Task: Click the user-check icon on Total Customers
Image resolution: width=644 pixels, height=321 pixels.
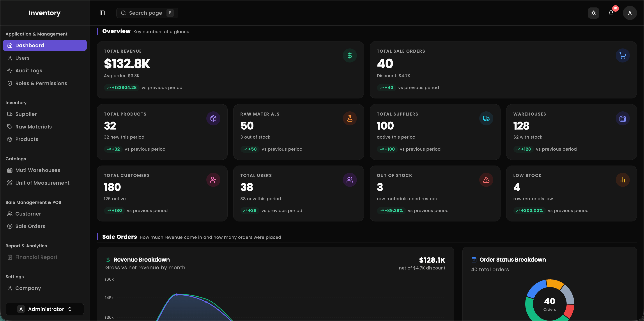Action: pyautogui.click(x=213, y=180)
